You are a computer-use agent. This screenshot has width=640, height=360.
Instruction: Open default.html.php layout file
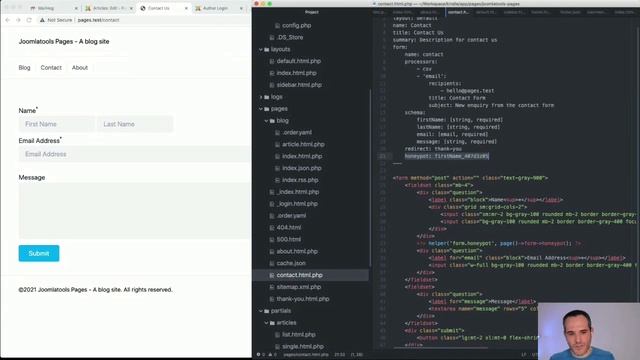[299, 61]
